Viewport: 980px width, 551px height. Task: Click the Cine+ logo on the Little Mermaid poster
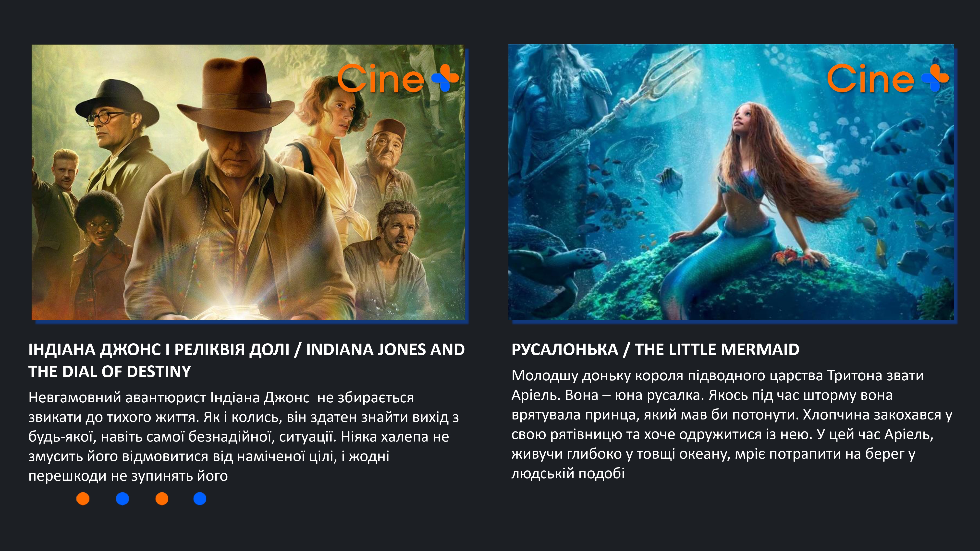click(x=888, y=78)
